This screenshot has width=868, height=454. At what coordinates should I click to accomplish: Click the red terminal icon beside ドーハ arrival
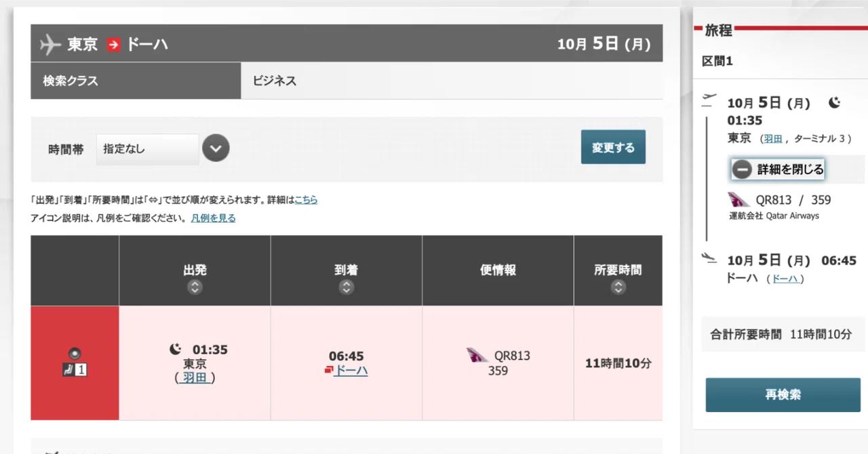click(x=329, y=370)
